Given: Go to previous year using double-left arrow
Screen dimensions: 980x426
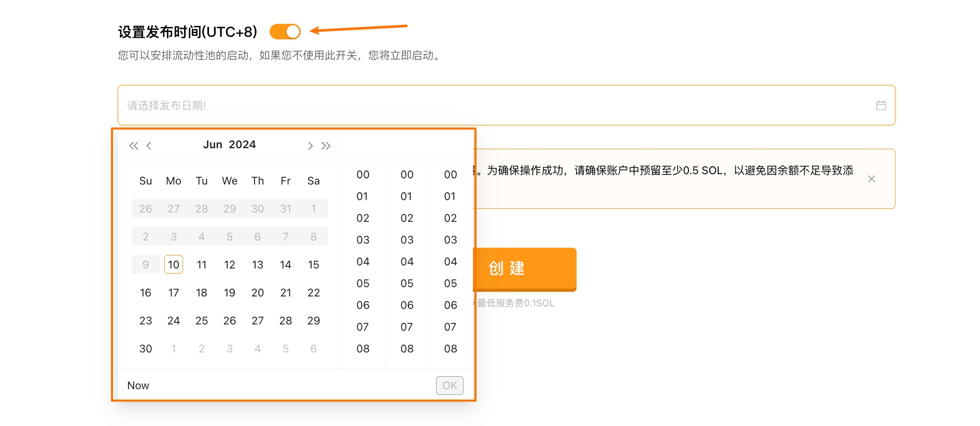Looking at the screenshot, I should pos(133,146).
